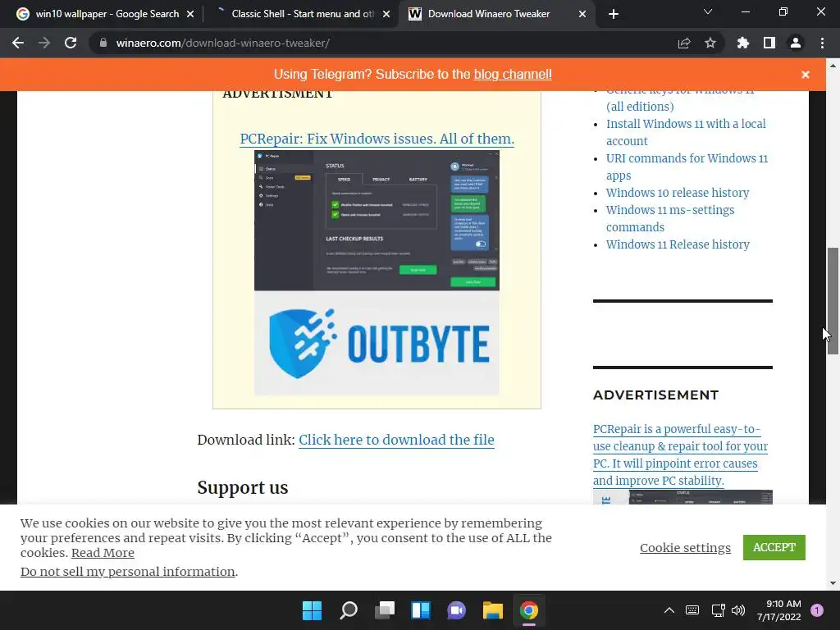The width and height of the screenshot is (840, 630).
Task: Go back using the browser back arrow
Action: (18, 43)
